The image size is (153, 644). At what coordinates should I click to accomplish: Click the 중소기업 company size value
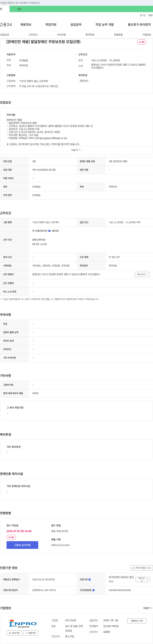point(69,636)
